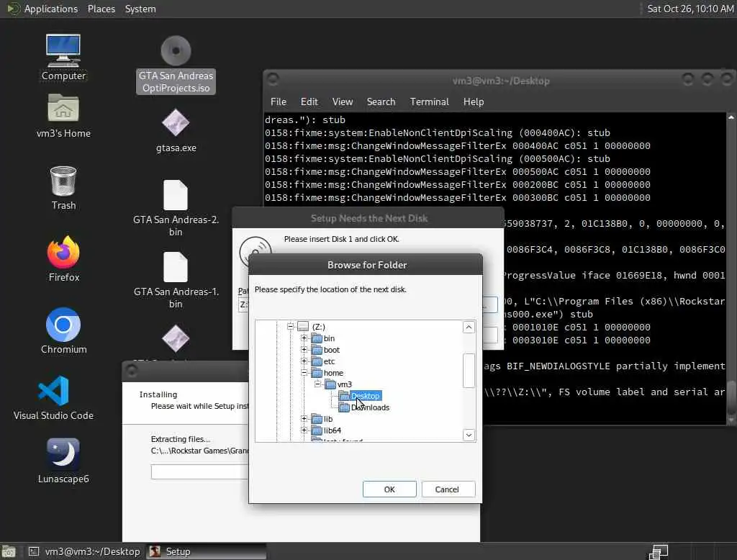Select the (Z:) drive icon in tree
737x560 pixels.
(x=303, y=326)
